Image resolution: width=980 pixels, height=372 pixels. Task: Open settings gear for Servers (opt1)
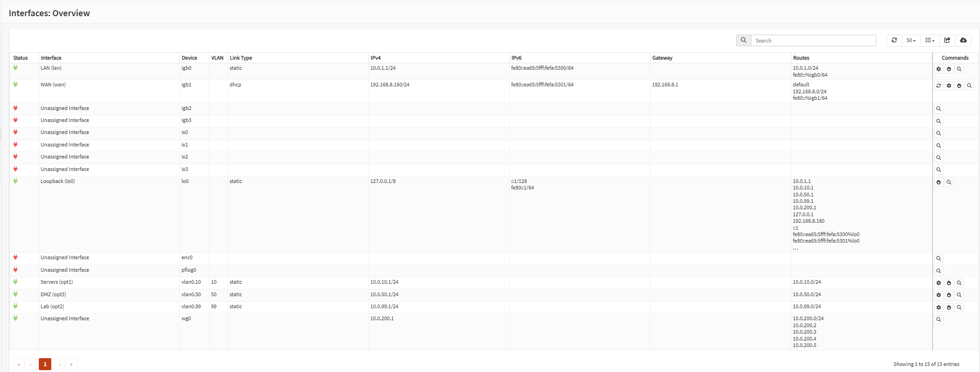pyautogui.click(x=938, y=283)
